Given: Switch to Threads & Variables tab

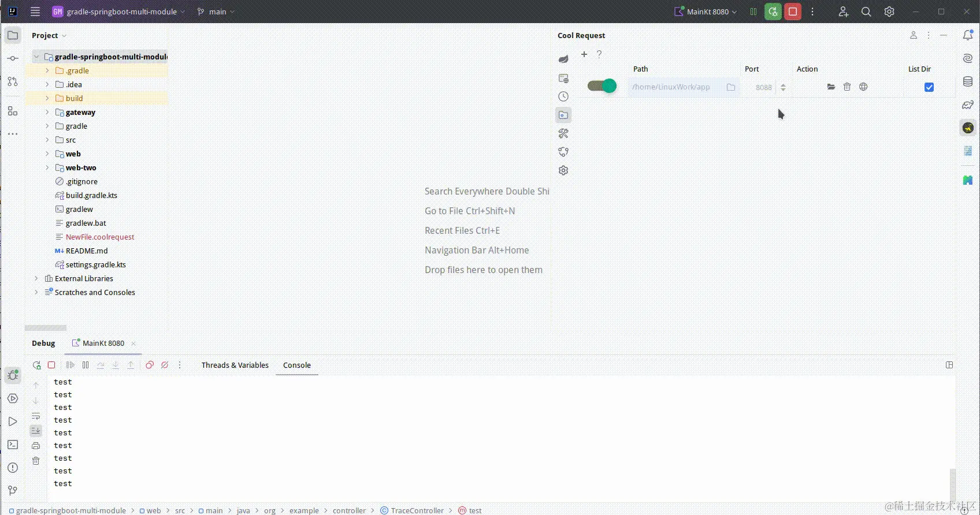Looking at the screenshot, I should coord(235,365).
